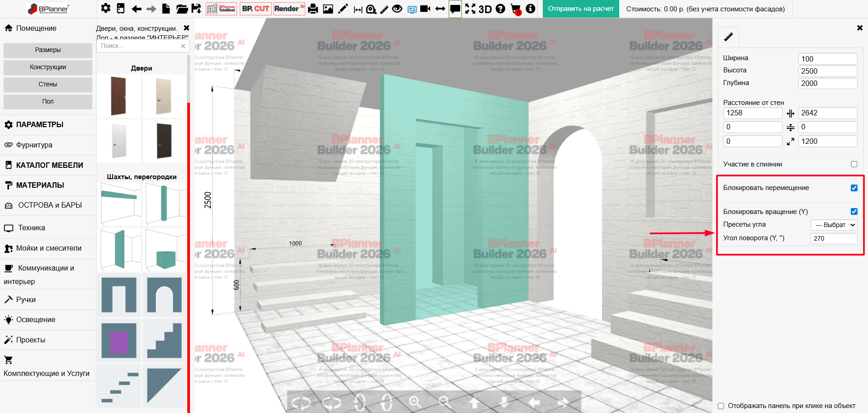Click the 'Угол поворота' input field

click(834, 238)
